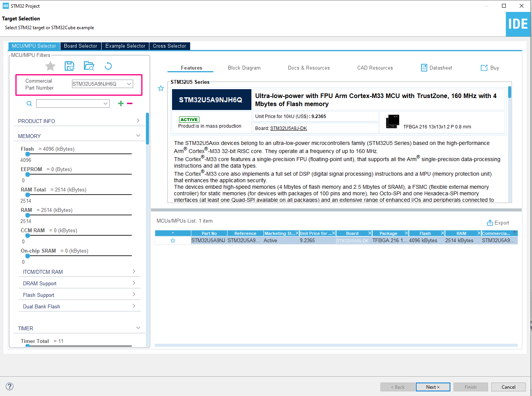Open the Datasheet for the selected MCU
Screen dimensions: 532x396
pyautogui.click(x=437, y=68)
